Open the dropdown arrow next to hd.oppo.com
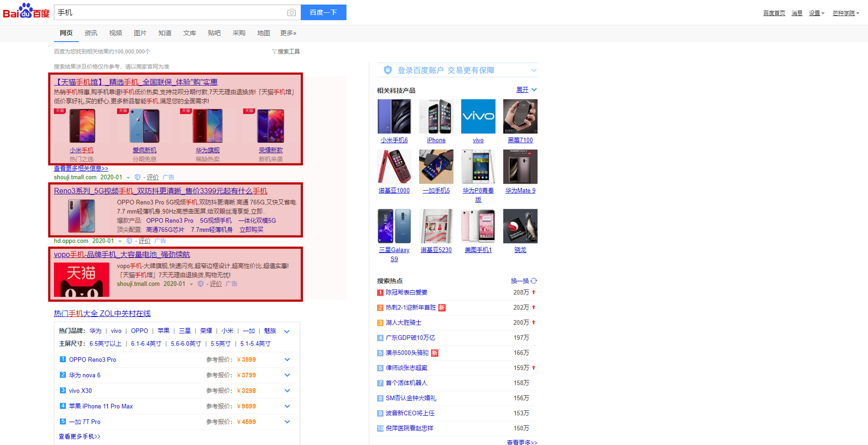868x445 pixels. pos(120,241)
